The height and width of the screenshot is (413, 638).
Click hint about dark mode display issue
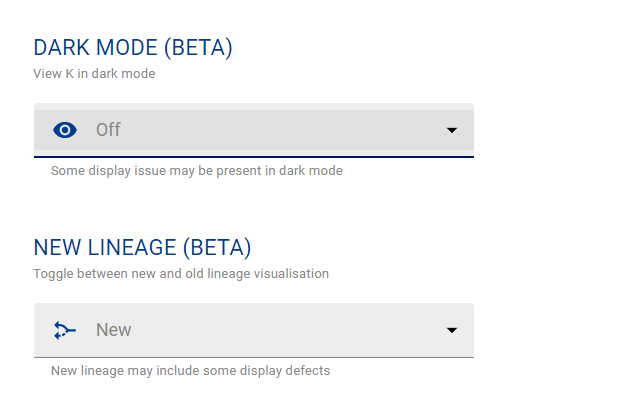(196, 171)
